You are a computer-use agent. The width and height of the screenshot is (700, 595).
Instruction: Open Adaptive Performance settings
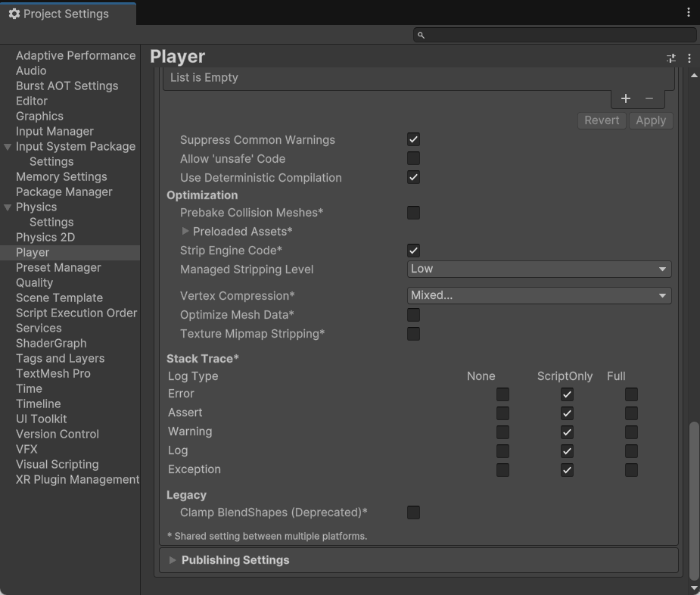pyautogui.click(x=76, y=55)
